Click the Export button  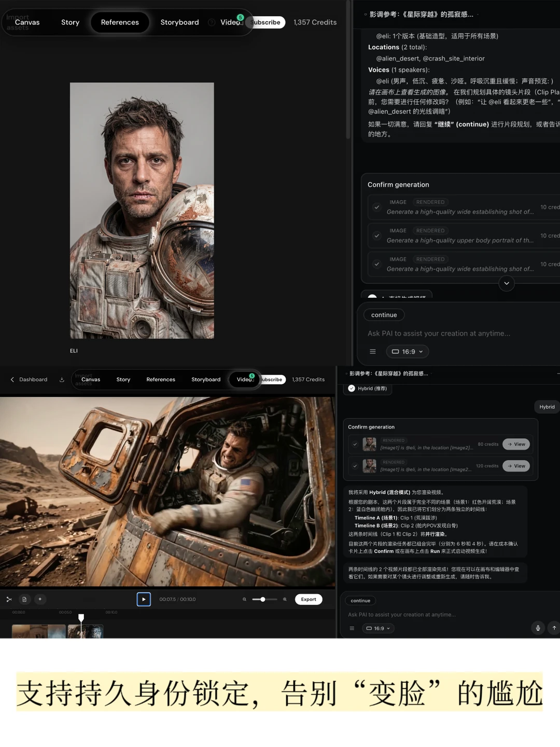(x=309, y=599)
